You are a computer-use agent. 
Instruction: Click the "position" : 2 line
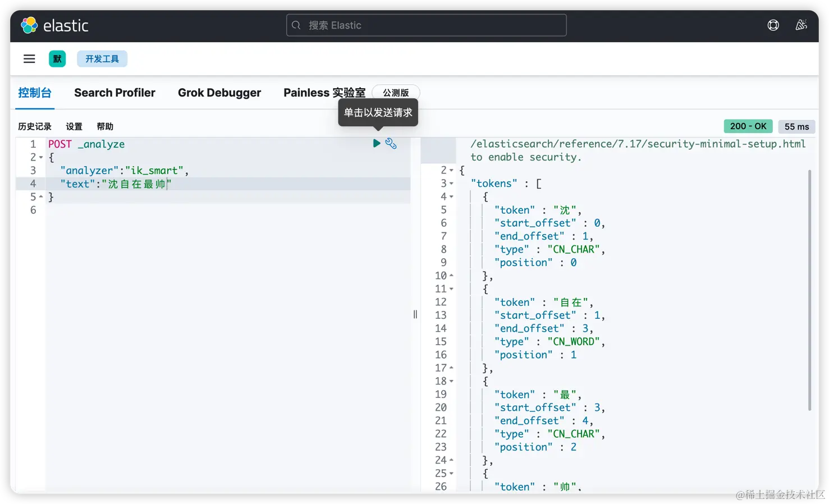tap(535, 447)
